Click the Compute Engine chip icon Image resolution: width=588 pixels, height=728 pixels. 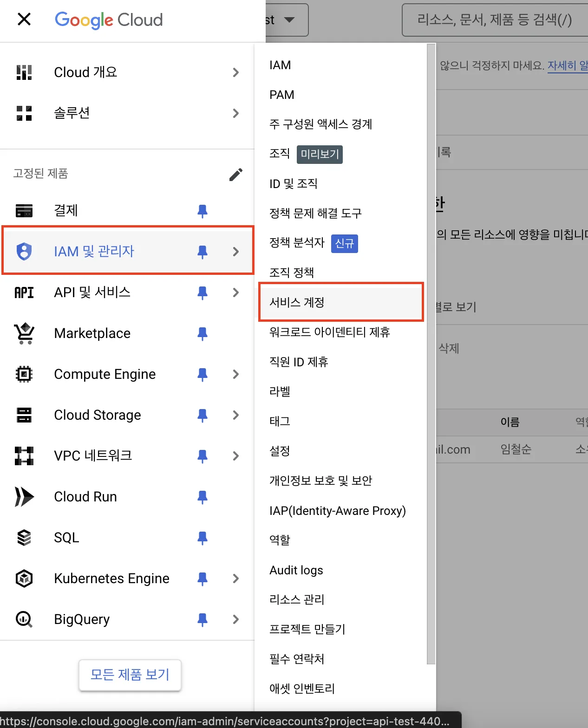24,374
